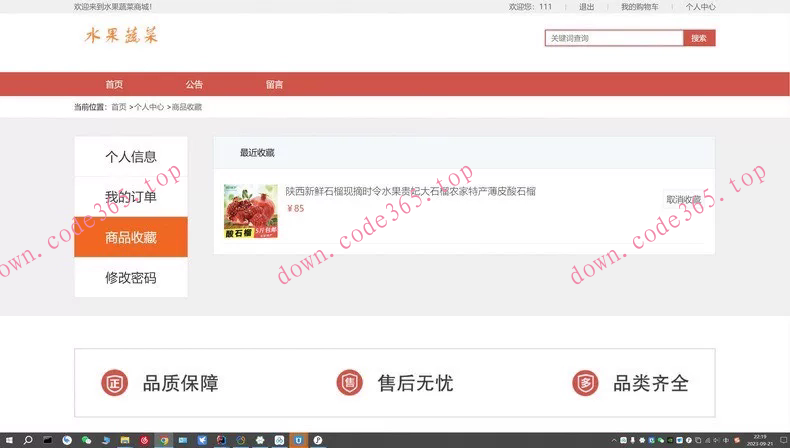
Task: Select 个人信息 in the sidebar
Action: click(x=131, y=156)
